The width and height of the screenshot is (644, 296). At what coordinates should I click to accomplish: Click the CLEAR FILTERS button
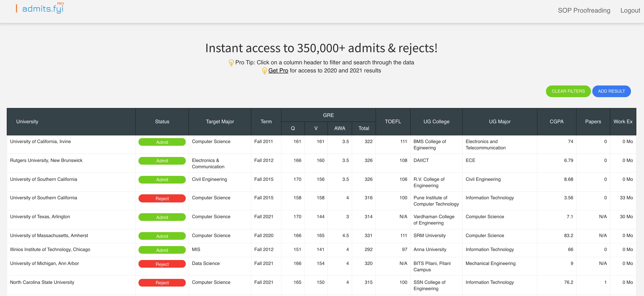click(568, 91)
